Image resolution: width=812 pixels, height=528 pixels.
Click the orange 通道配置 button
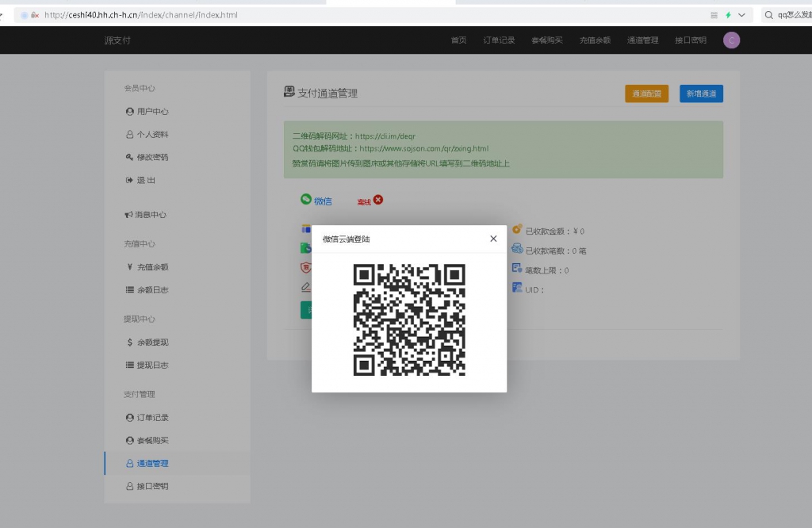coord(646,94)
